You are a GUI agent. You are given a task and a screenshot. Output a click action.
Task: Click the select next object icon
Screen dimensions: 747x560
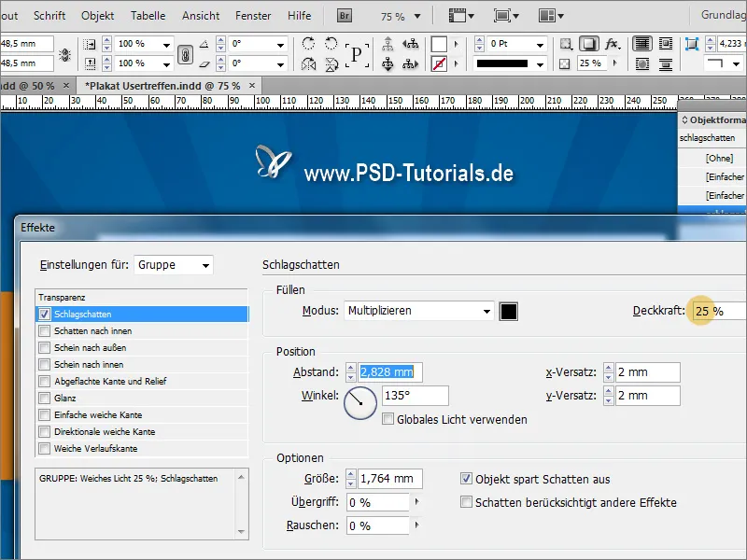(410, 63)
